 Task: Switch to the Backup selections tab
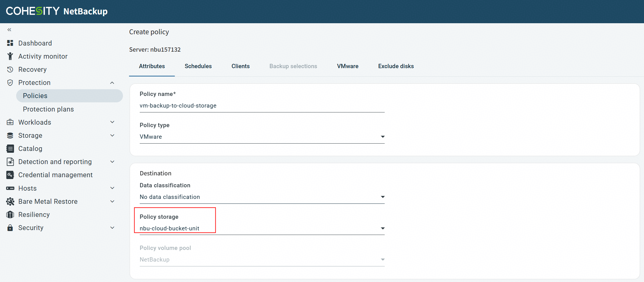pos(293,66)
